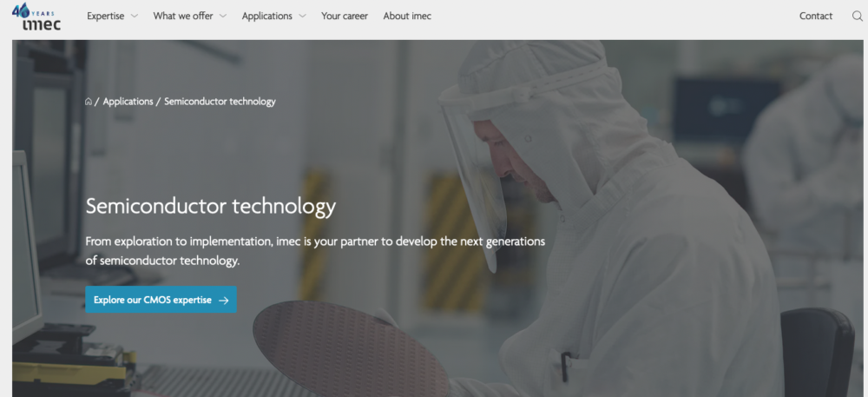
Task: Open the About imec page
Action: pyautogui.click(x=407, y=17)
